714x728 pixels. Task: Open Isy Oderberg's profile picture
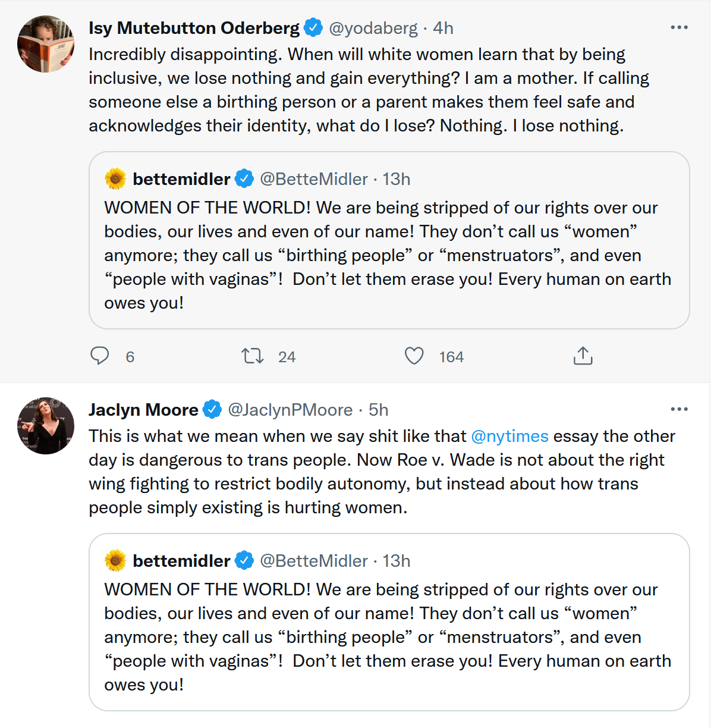46,45
